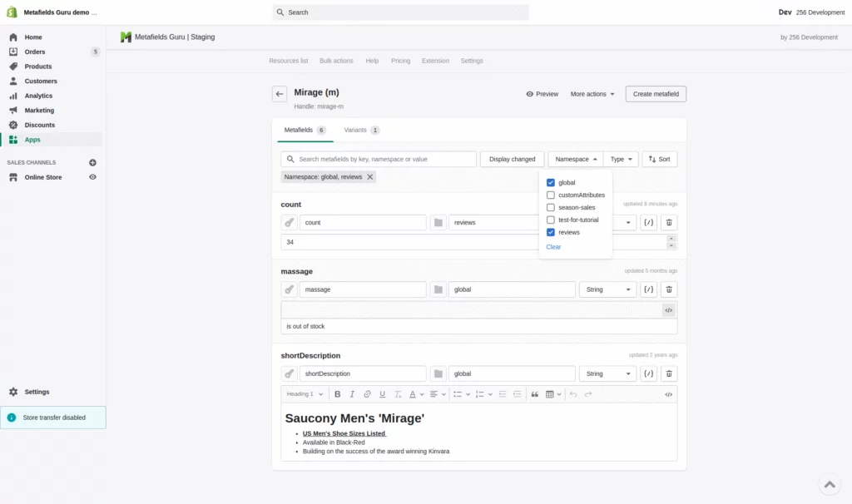
Task: Open Analytics in the sidebar
Action: [38, 96]
